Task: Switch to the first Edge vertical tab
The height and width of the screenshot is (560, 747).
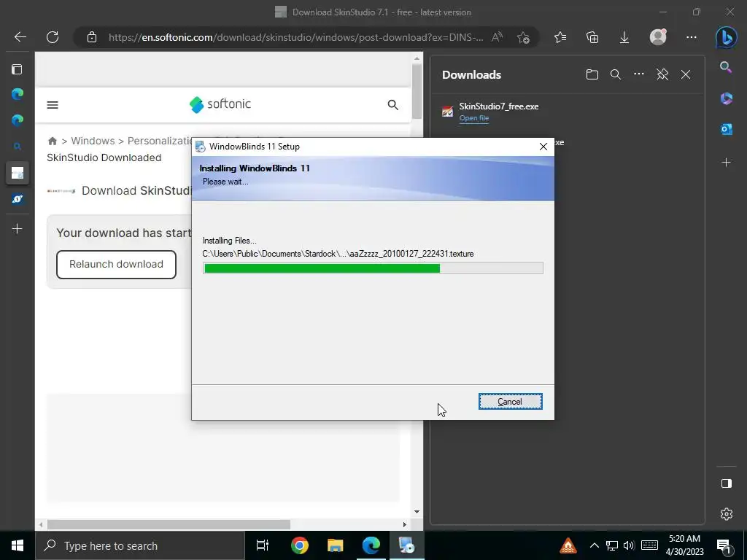Action: tap(18, 94)
